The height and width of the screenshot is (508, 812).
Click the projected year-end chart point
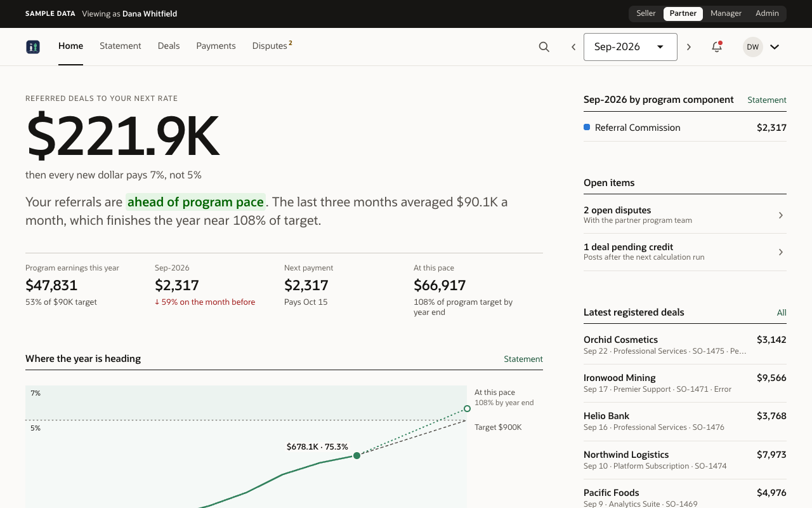click(x=468, y=409)
